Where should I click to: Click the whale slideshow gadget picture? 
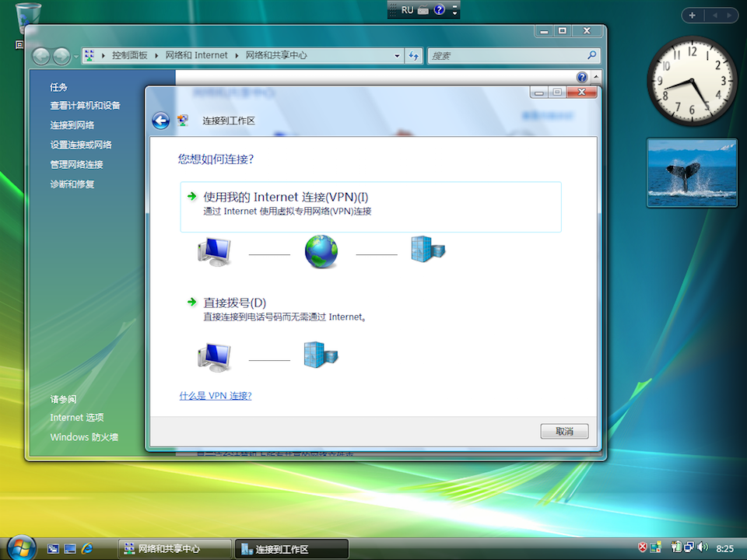pos(693,173)
